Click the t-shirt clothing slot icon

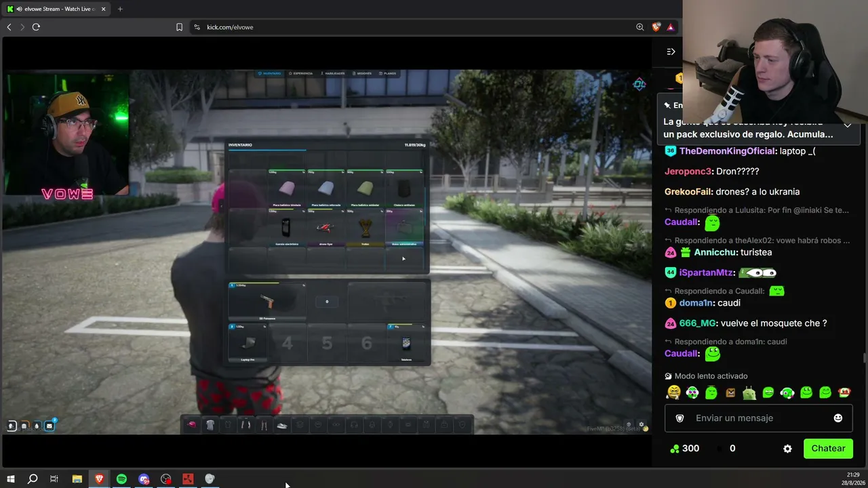[210, 425]
